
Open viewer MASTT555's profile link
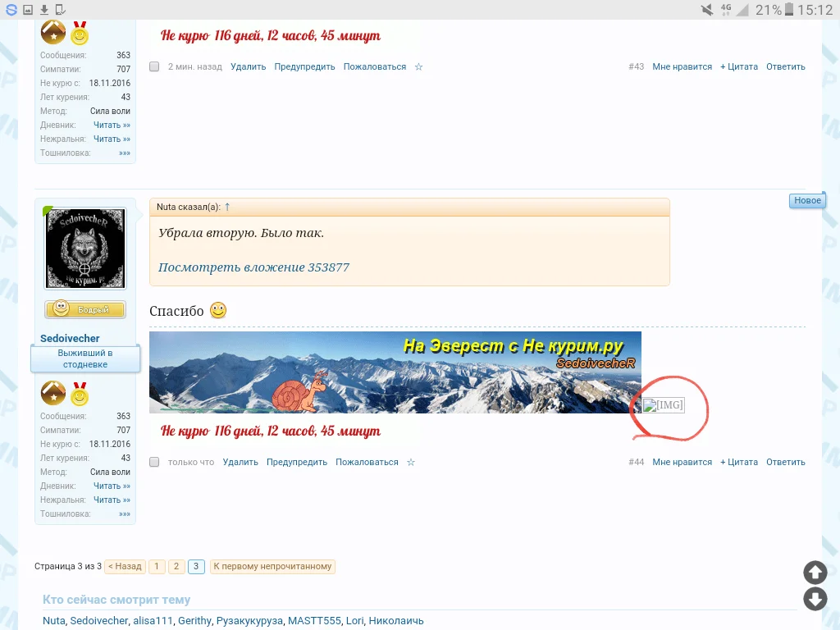(314, 620)
